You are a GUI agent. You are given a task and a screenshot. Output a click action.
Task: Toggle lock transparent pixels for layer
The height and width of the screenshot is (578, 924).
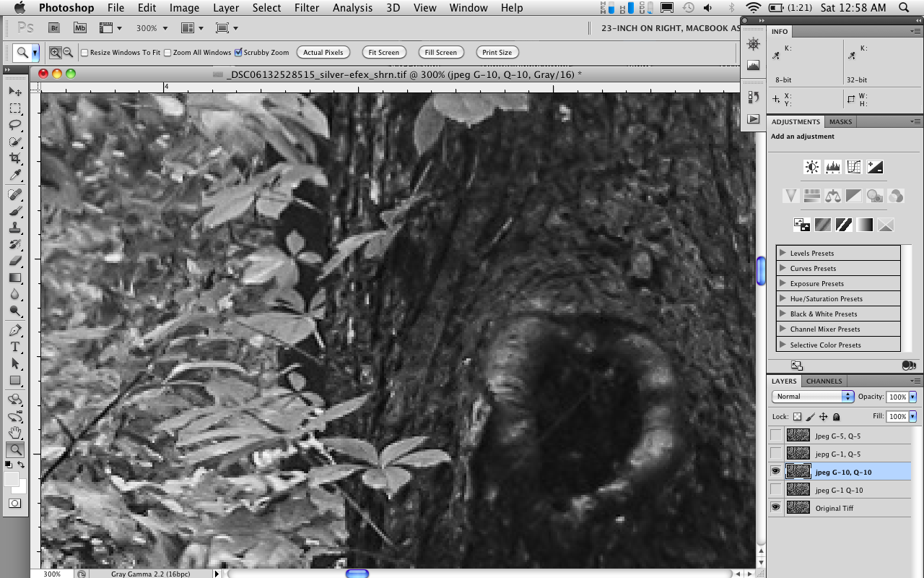click(x=797, y=417)
